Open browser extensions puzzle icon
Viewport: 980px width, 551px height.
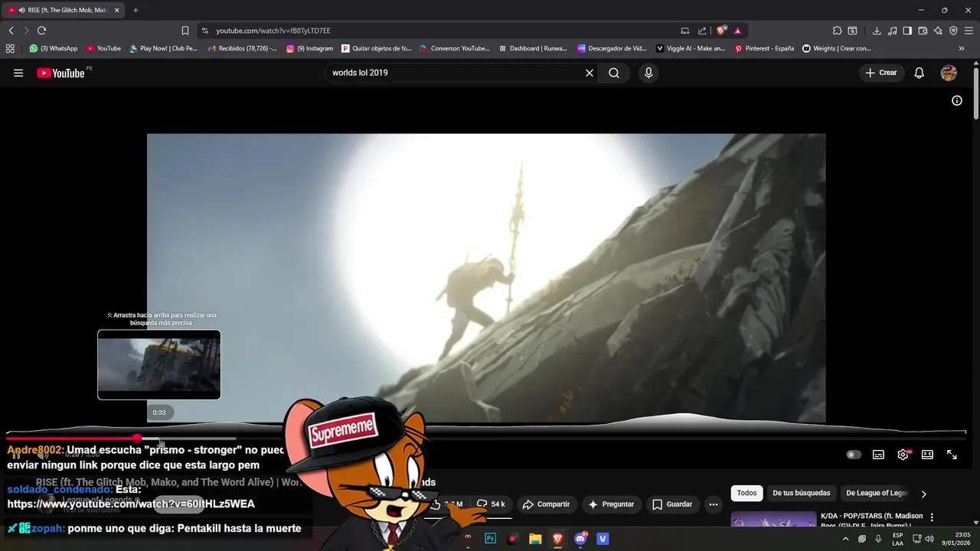pyautogui.click(x=837, y=31)
